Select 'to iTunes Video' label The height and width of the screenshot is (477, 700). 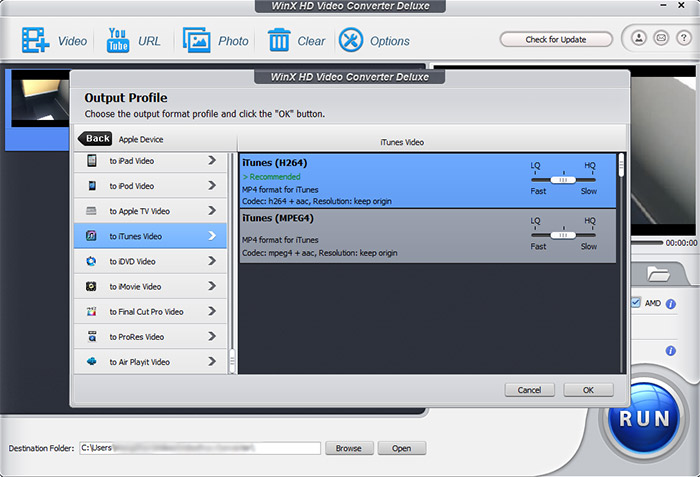(x=136, y=236)
